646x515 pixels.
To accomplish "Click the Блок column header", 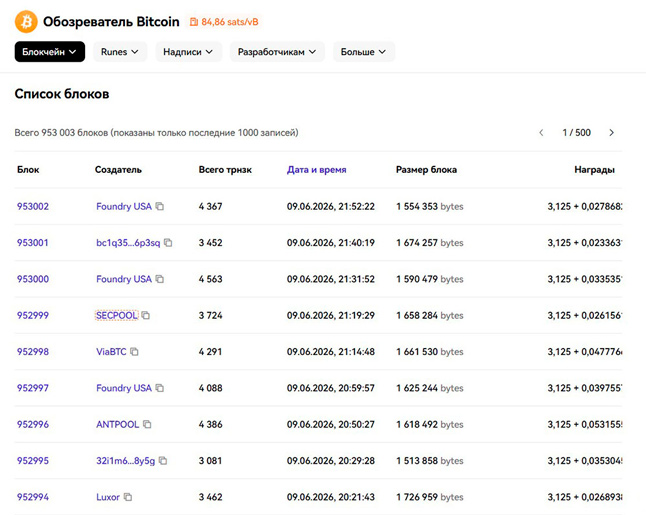I will (28, 170).
